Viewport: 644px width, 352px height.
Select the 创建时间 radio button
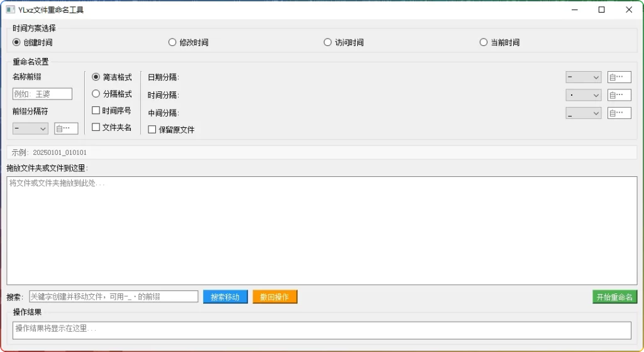coord(17,42)
